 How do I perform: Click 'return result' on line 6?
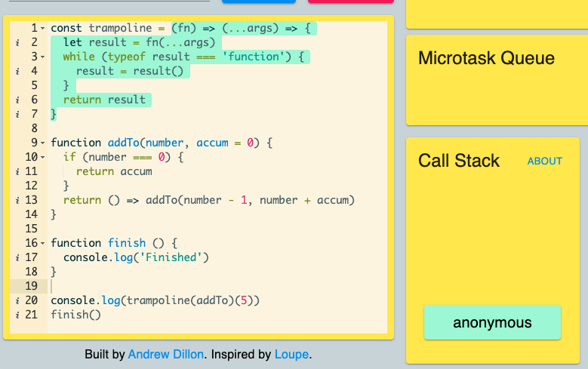104,100
